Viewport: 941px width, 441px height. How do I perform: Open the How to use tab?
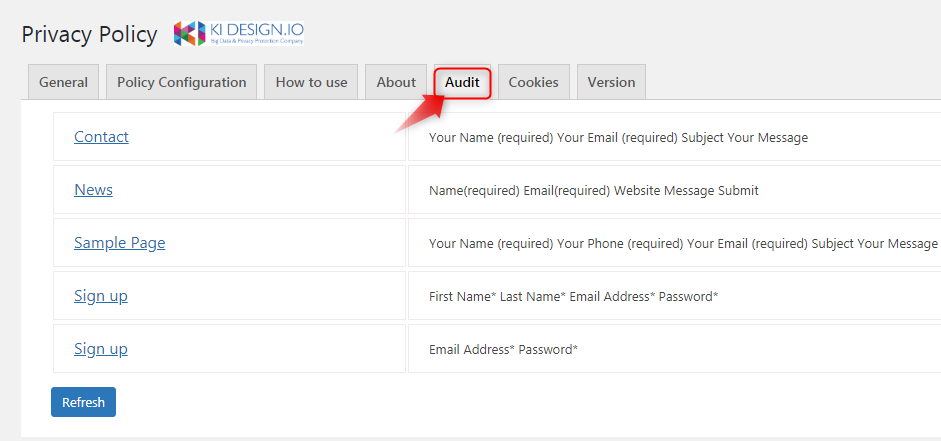311,82
